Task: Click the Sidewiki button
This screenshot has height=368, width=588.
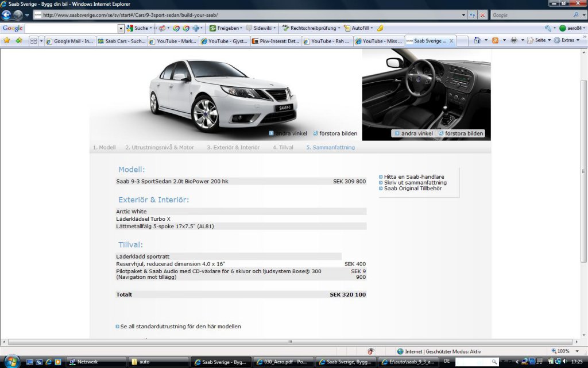Action: coord(261,28)
